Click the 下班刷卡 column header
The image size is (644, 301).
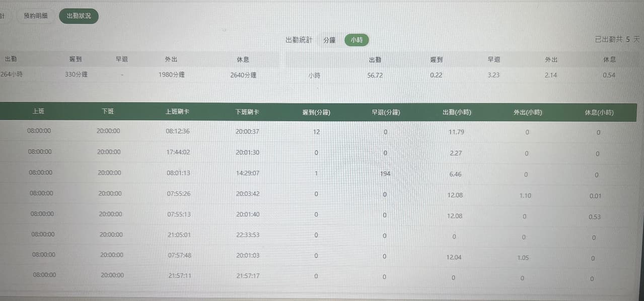tap(247, 111)
